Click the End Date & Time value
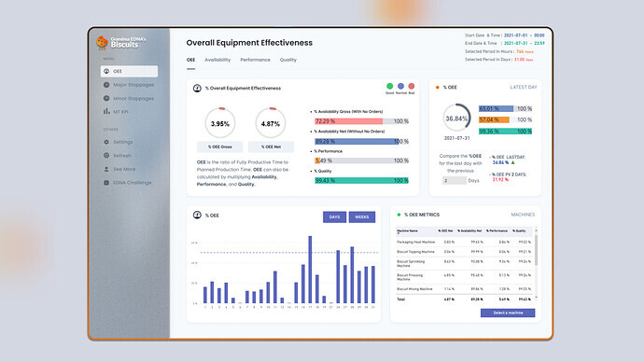This screenshot has height=362, width=644. click(x=525, y=43)
